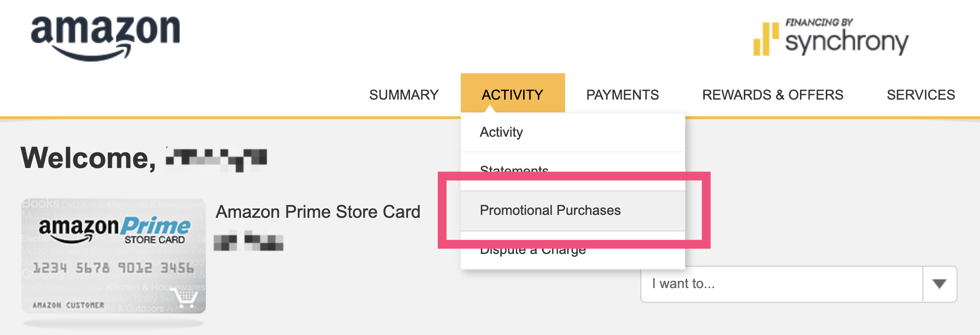
Task: Select Promotional Purchases from the dropdown
Action: (x=550, y=210)
